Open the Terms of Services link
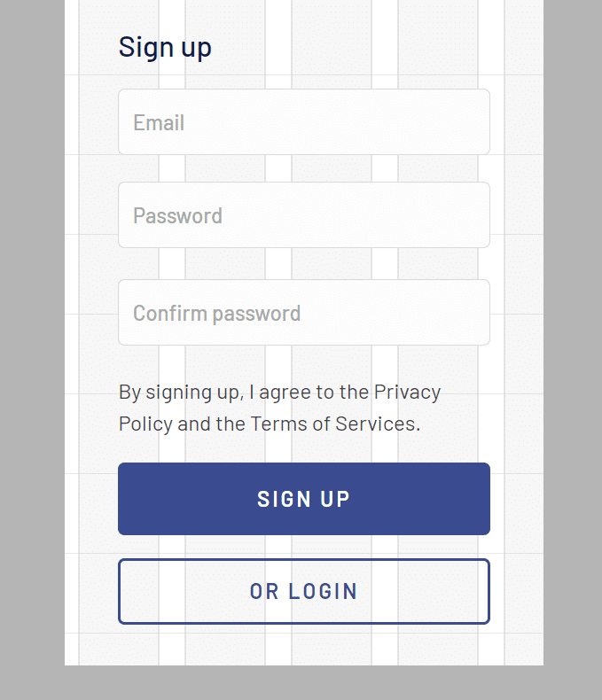Screen dimensions: 602x700 coord(332,424)
